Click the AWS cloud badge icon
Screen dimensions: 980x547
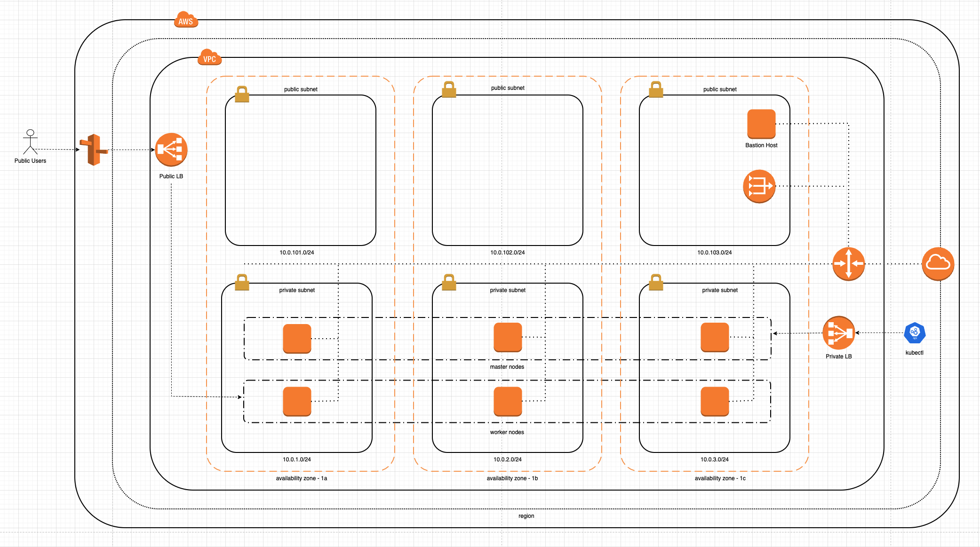tap(186, 20)
